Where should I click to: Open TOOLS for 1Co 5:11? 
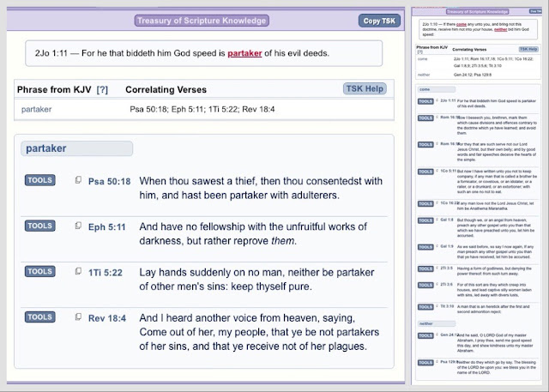pyautogui.click(x=425, y=172)
